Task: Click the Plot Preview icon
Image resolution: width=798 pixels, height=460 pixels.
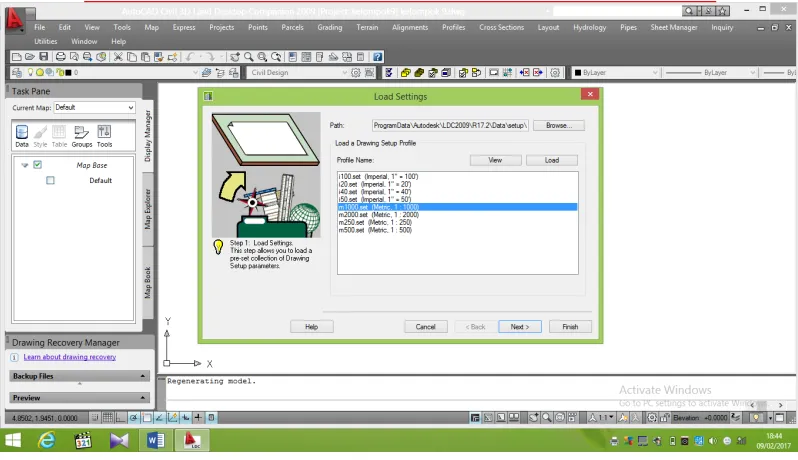Action: tap(74, 57)
